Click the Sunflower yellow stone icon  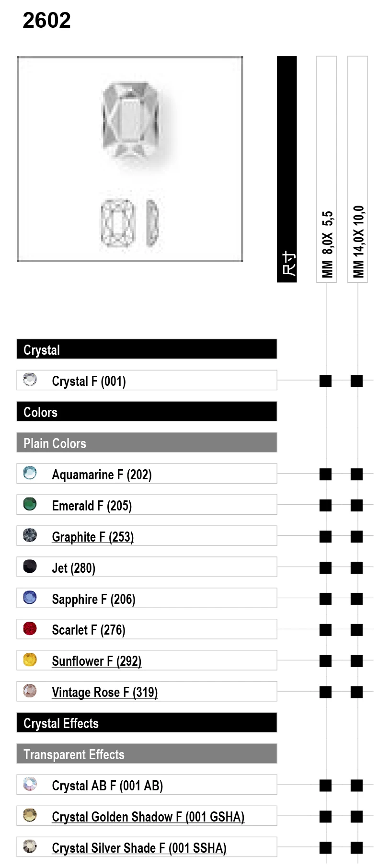(30, 660)
